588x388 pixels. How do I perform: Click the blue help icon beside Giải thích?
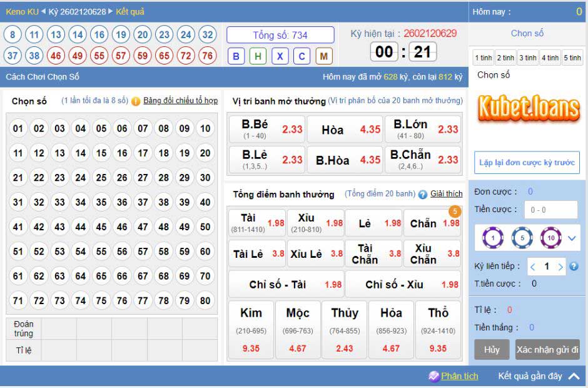pos(423,194)
